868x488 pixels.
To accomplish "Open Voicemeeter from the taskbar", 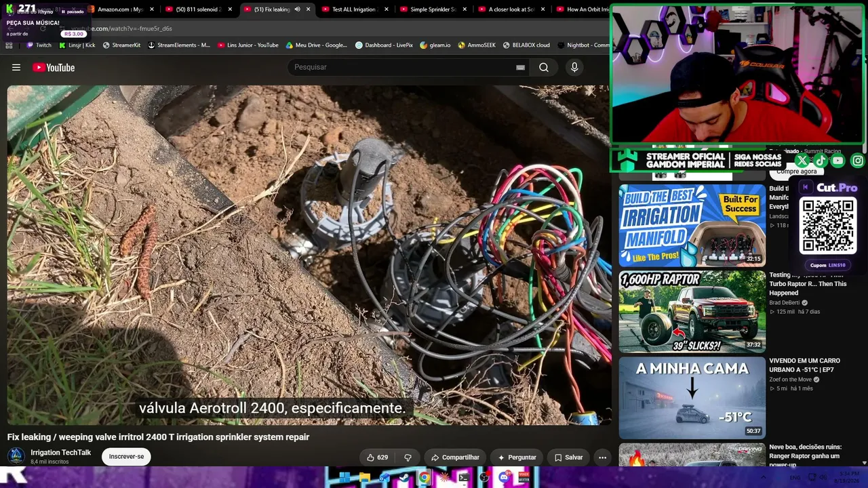I will click(x=524, y=478).
